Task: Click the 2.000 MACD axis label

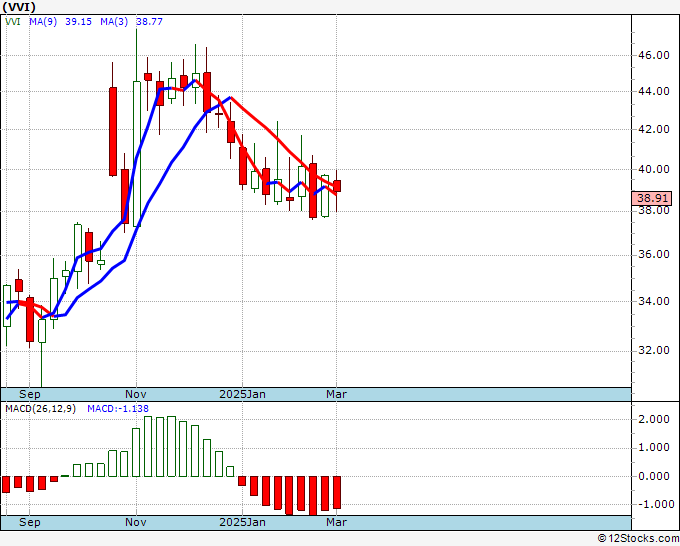Action: 656,419
